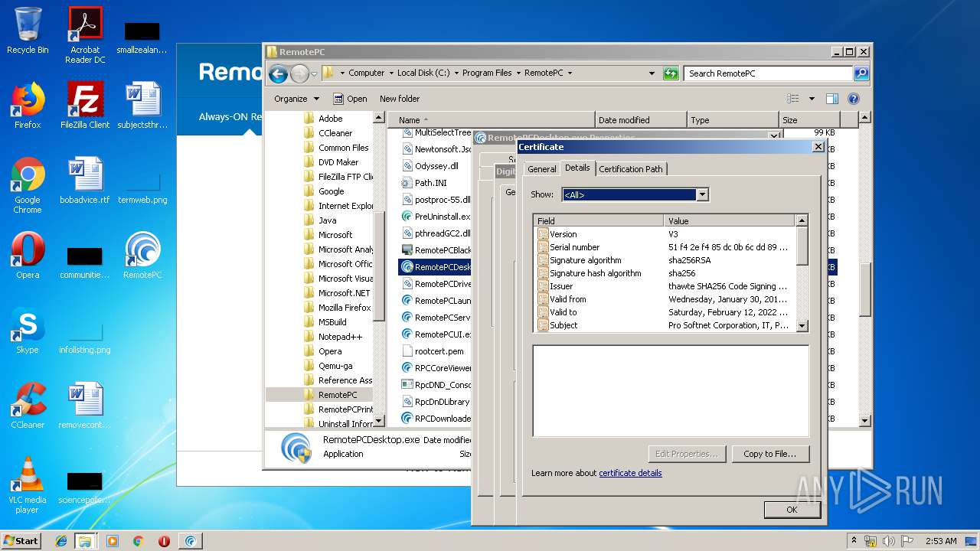
Task: Click Open in Explorer toolbar
Action: [350, 99]
